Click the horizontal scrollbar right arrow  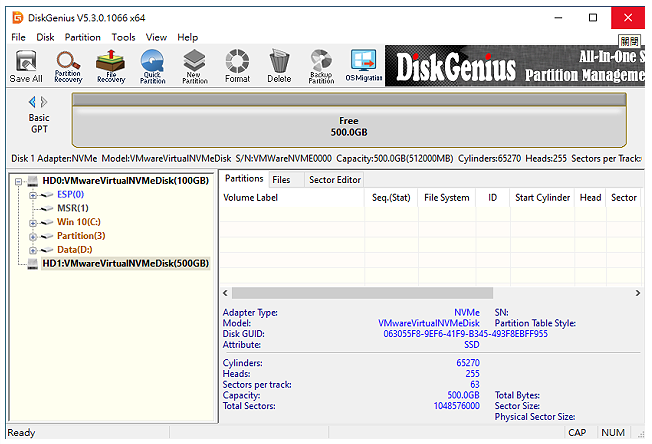pos(637,293)
